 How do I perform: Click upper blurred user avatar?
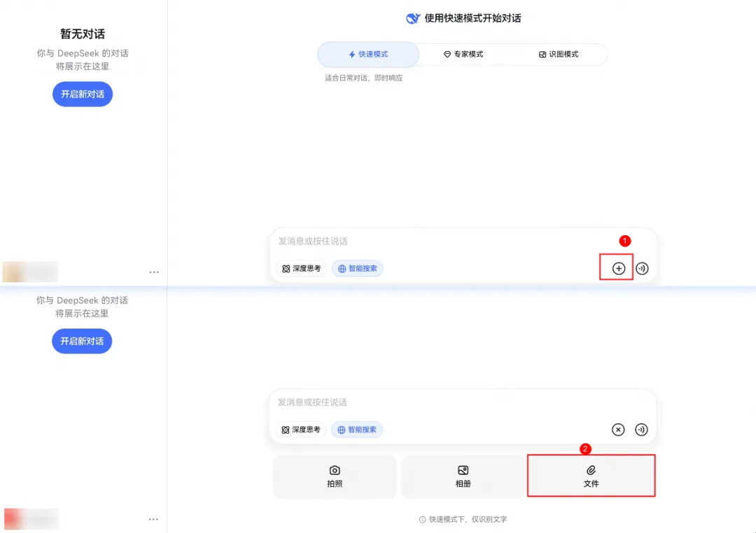pyautogui.click(x=30, y=272)
